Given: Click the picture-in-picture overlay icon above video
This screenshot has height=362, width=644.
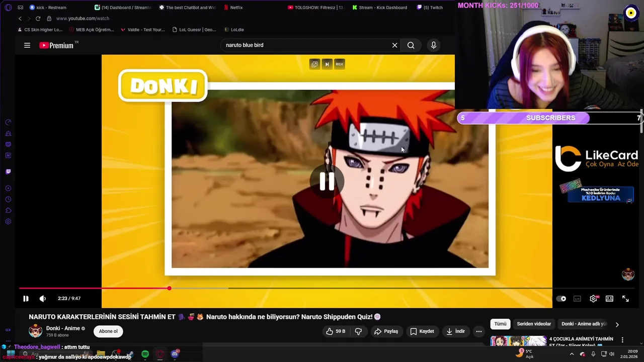Looking at the screenshot, I should pyautogui.click(x=314, y=64).
